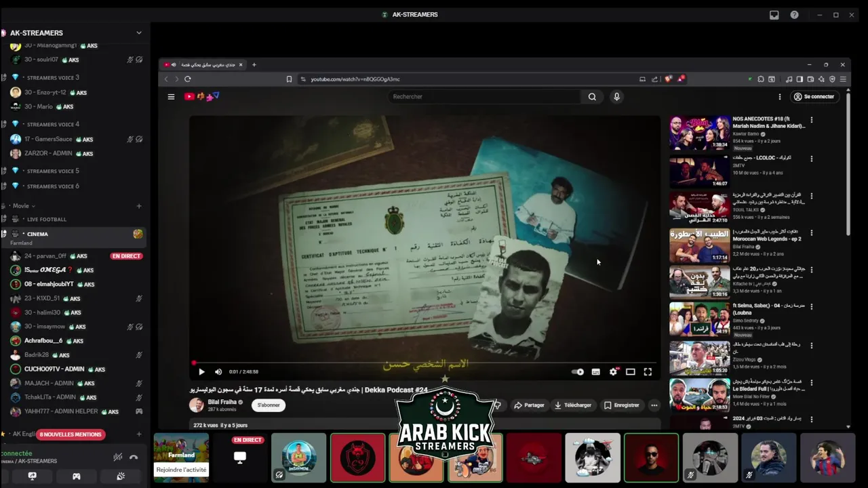Go to YouTube home via logo
This screenshot has height=488, width=868.
point(201,97)
